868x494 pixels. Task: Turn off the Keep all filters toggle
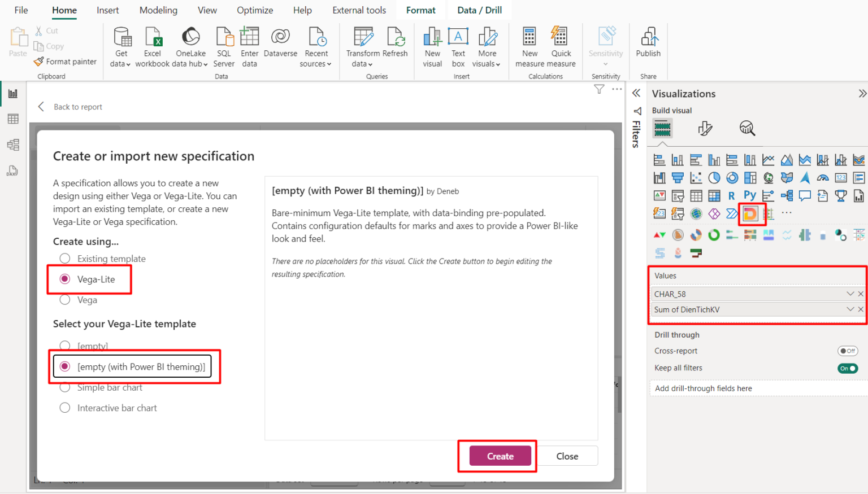[x=847, y=368]
